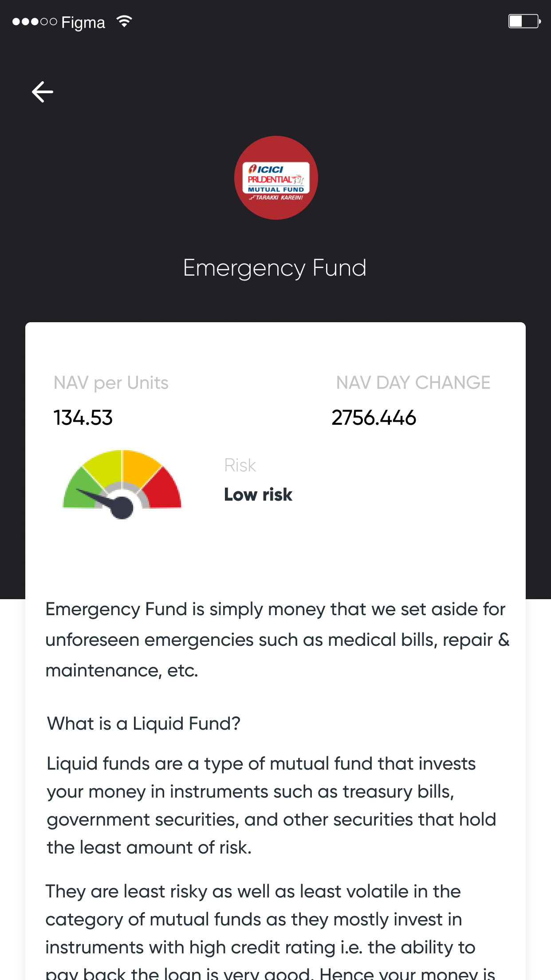Tap the risk gauge meter graphic

(x=122, y=484)
